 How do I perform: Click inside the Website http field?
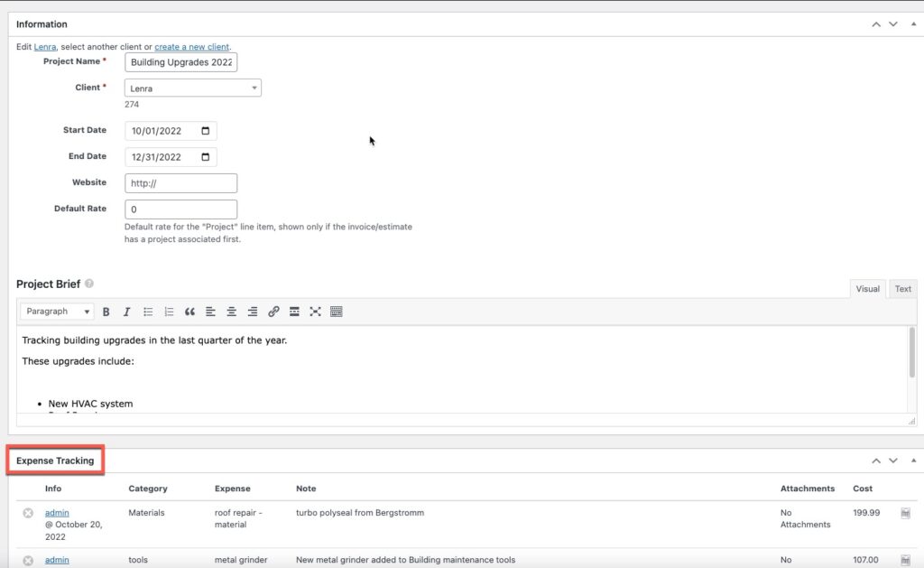tap(180, 182)
